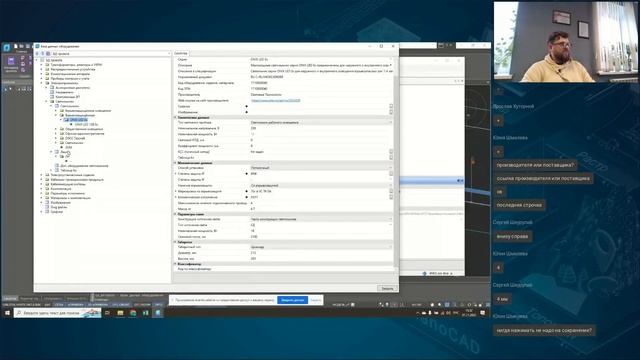The image size is (640, 360).
Task: Select the Комплексные ЭП tree item
Action: [x=68, y=97]
